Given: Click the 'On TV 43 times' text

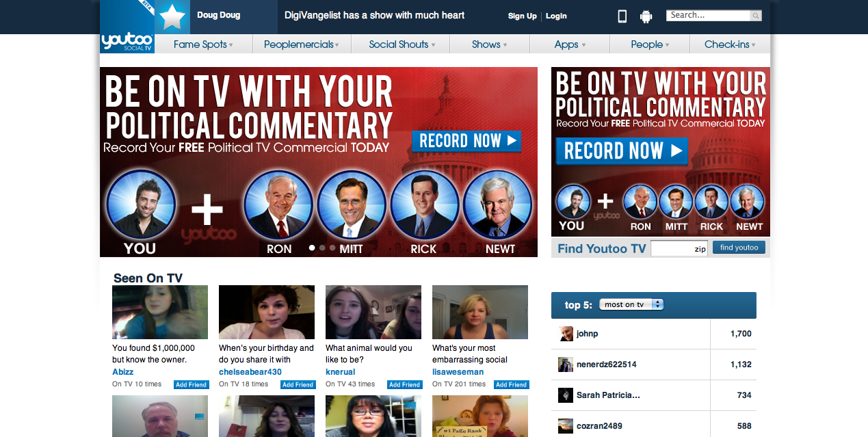Looking at the screenshot, I should pyautogui.click(x=350, y=384).
